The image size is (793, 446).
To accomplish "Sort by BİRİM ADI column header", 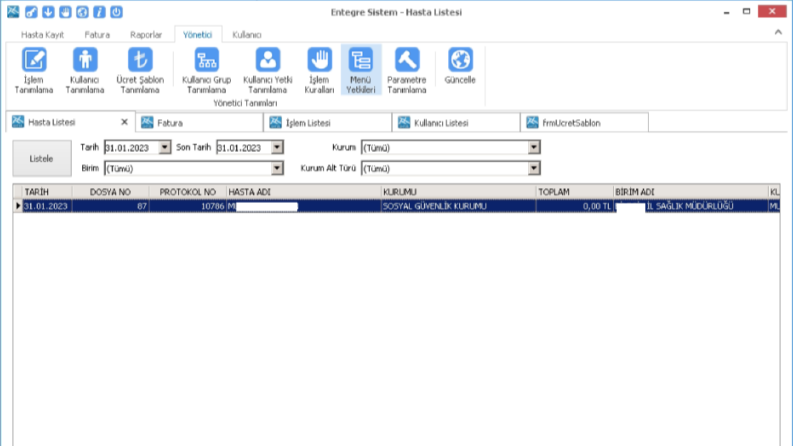I will point(690,192).
